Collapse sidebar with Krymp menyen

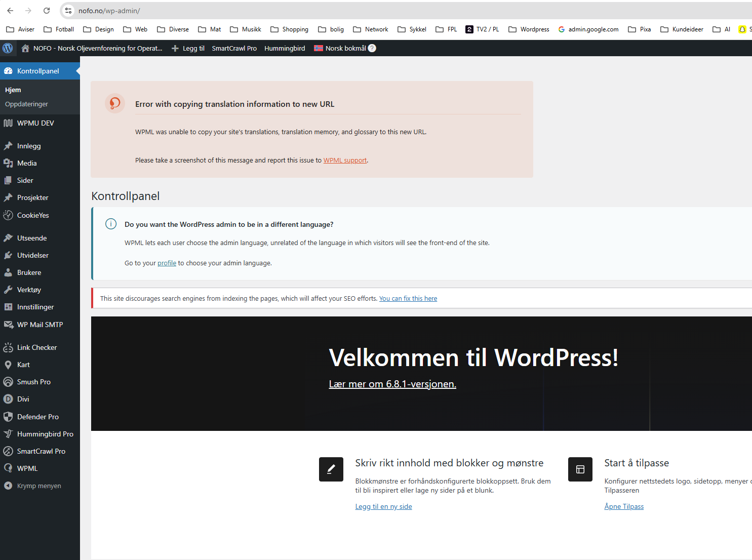tap(39, 486)
